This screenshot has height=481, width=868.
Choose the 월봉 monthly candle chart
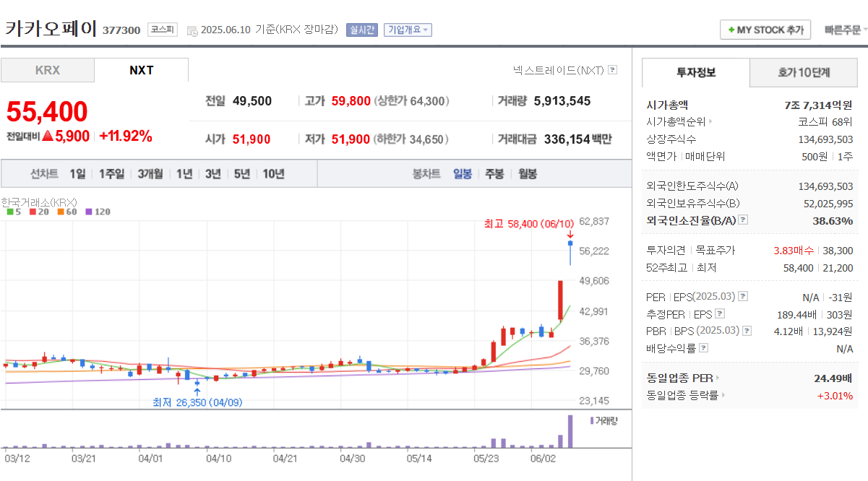pyautogui.click(x=528, y=174)
